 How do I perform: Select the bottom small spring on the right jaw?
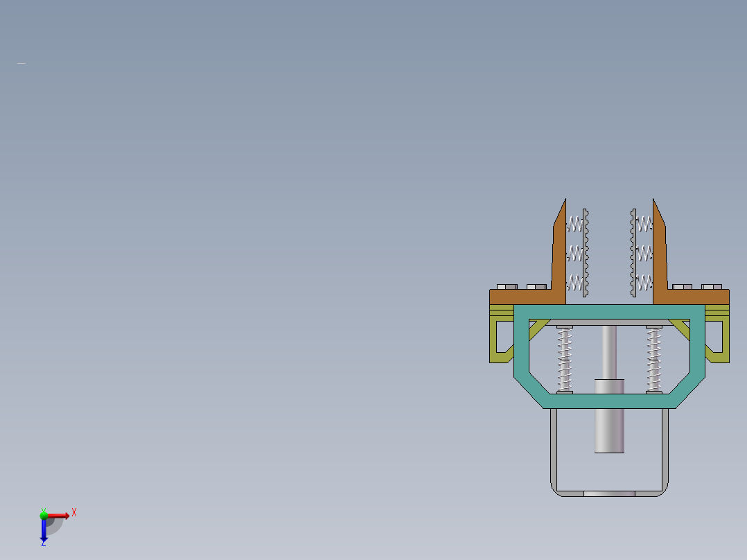[x=644, y=282]
